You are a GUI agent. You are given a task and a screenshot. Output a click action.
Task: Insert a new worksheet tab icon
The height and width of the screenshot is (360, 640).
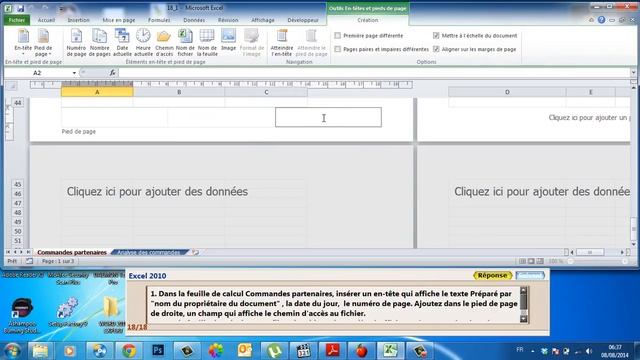point(196,252)
